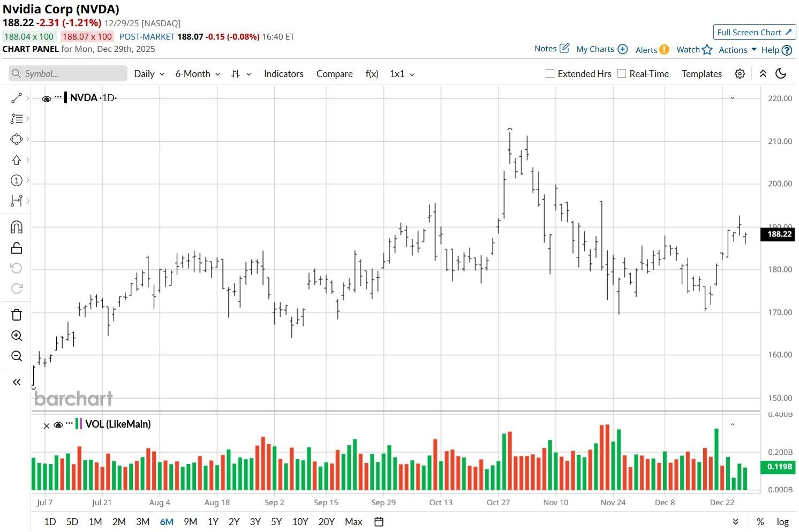799x532 pixels.
Task: Delete drawings with trash icon
Action: (x=17, y=315)
